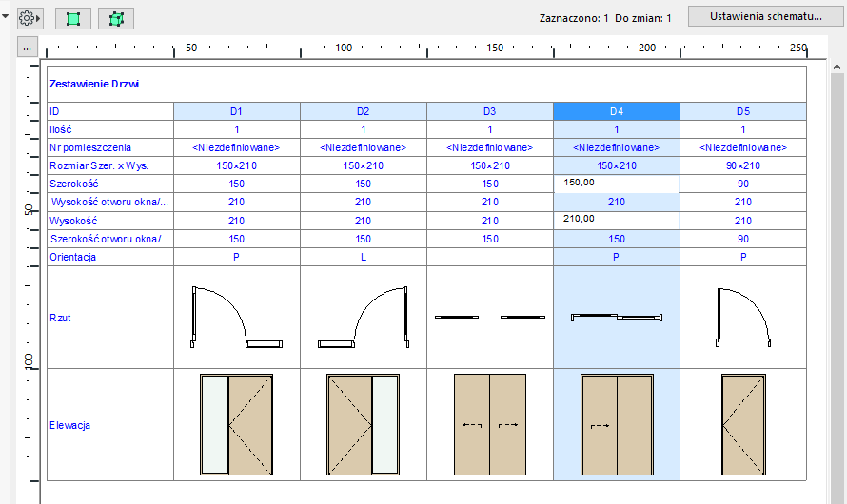This screenshot has height=504, width=847.
Task: Click D2 Rozmiar cell 150×210
Action: [363, 165]
